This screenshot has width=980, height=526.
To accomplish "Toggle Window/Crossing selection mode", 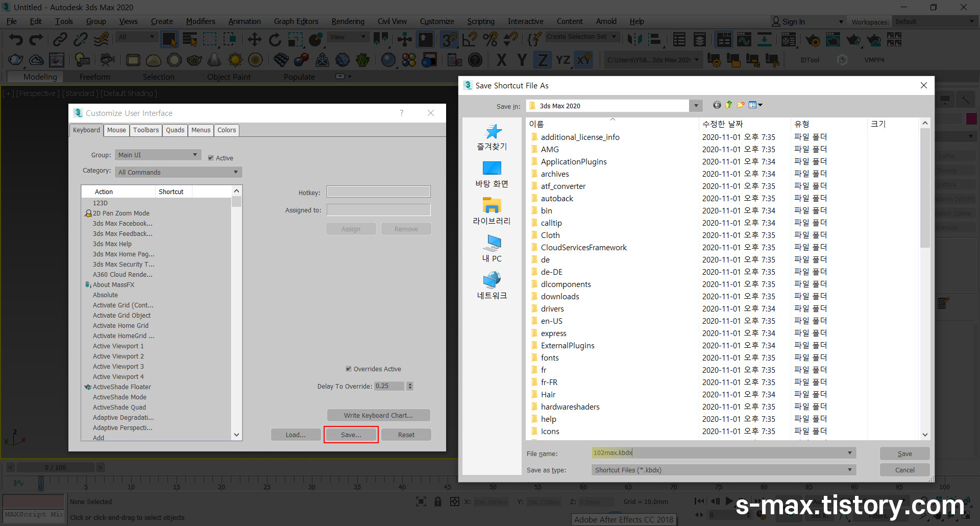I will coord(230,39).
